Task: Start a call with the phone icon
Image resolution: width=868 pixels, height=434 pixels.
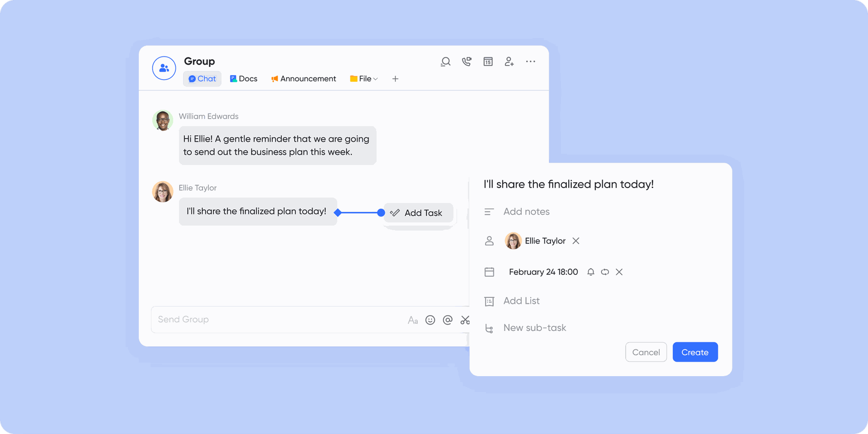Action: (x=467, y=61)
